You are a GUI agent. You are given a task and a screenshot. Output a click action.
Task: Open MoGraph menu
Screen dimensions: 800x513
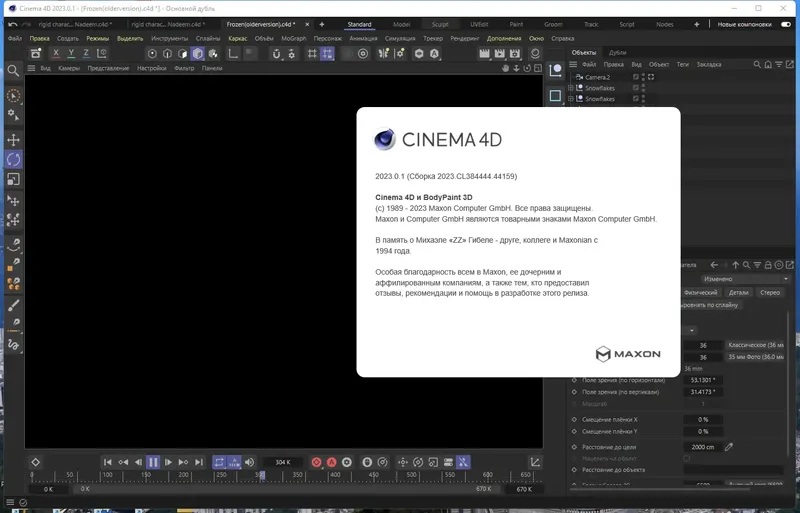pos(294,38)
